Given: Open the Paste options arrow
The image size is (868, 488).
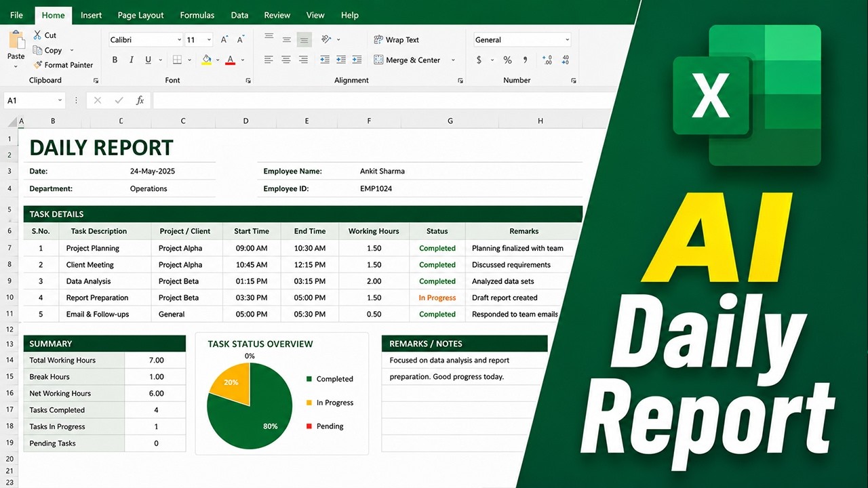Looking at the screenshot, I should pos(16,66).
